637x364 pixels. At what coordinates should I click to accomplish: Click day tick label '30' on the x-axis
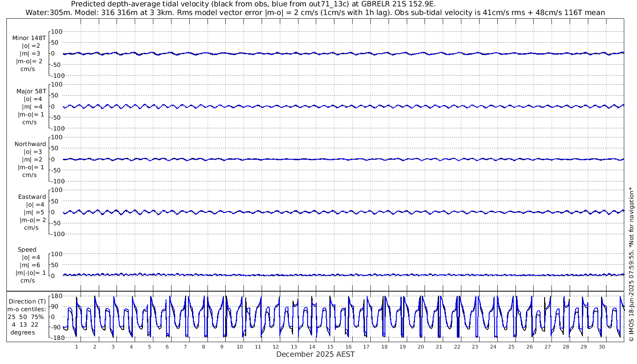pos(602,346)
